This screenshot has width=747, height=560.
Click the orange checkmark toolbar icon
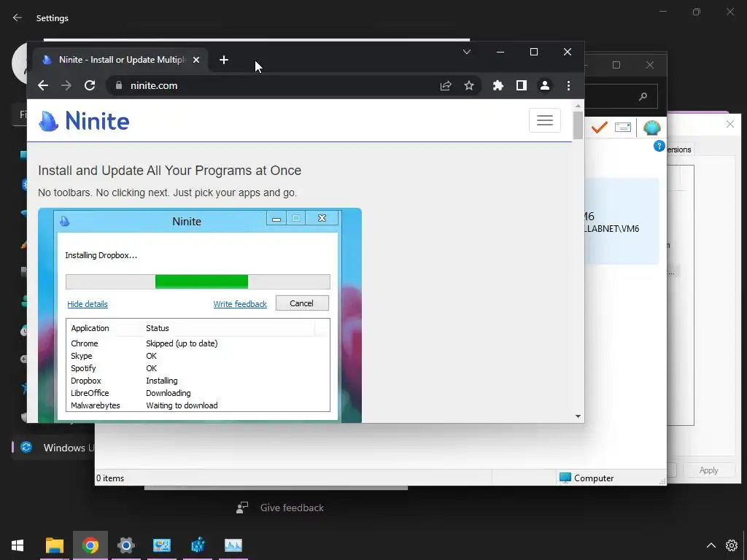600,128
